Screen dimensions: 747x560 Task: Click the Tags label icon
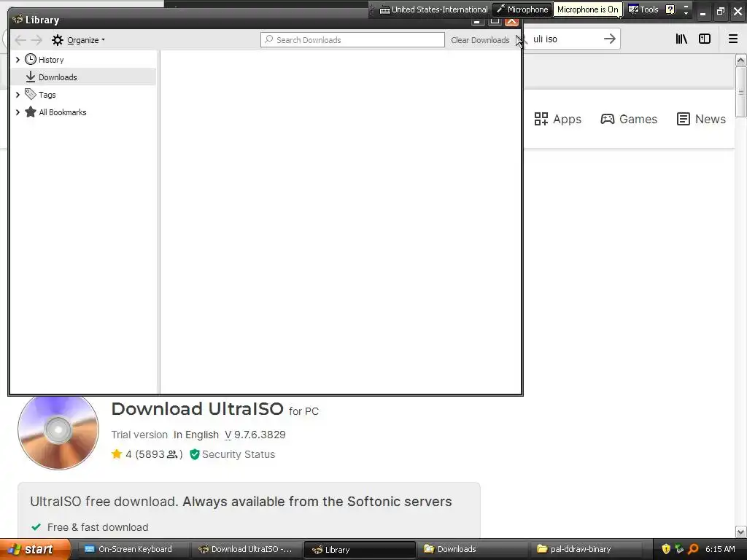coord(31,94)
